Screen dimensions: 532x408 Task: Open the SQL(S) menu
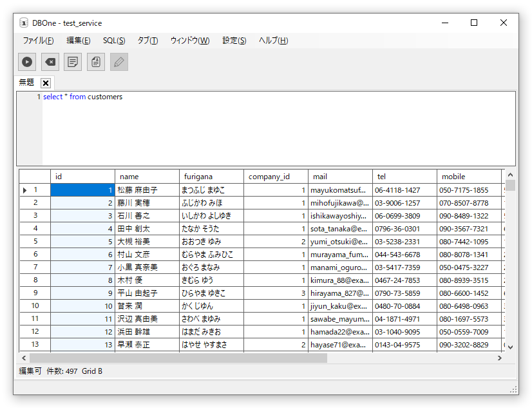tap(114, 41)
